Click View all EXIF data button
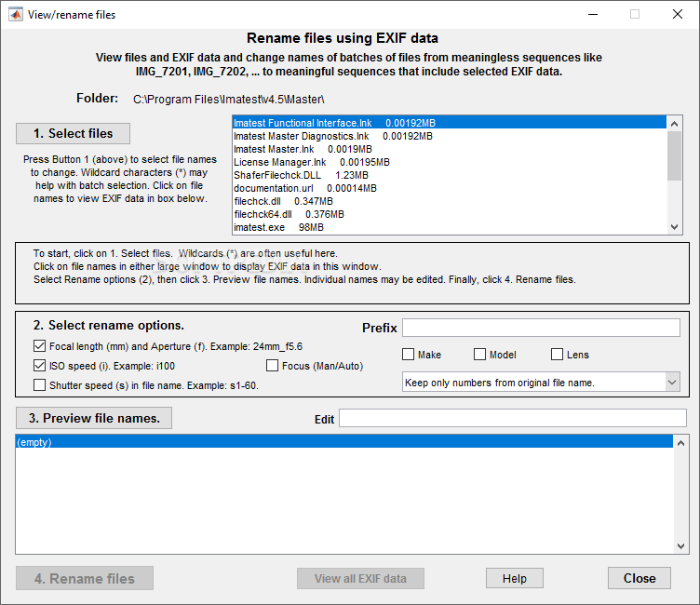The width and height of the screenshot is (700, 605). [x=360, y=578]
